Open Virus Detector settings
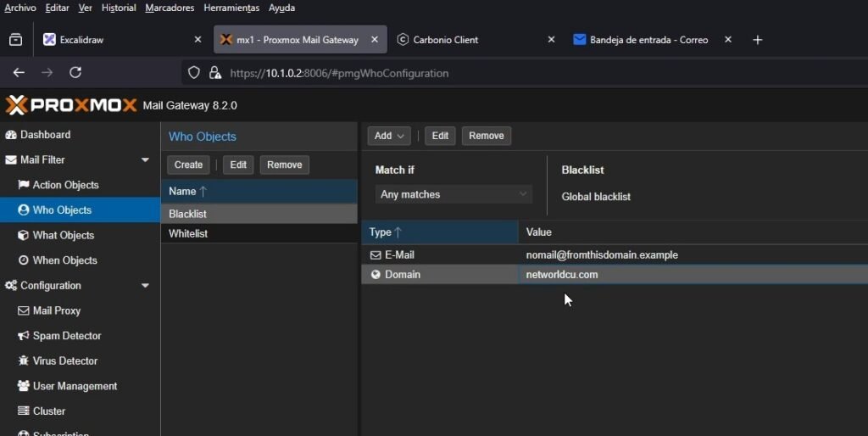This screenshot has width=868, height=436. click(x=64, y=361)
